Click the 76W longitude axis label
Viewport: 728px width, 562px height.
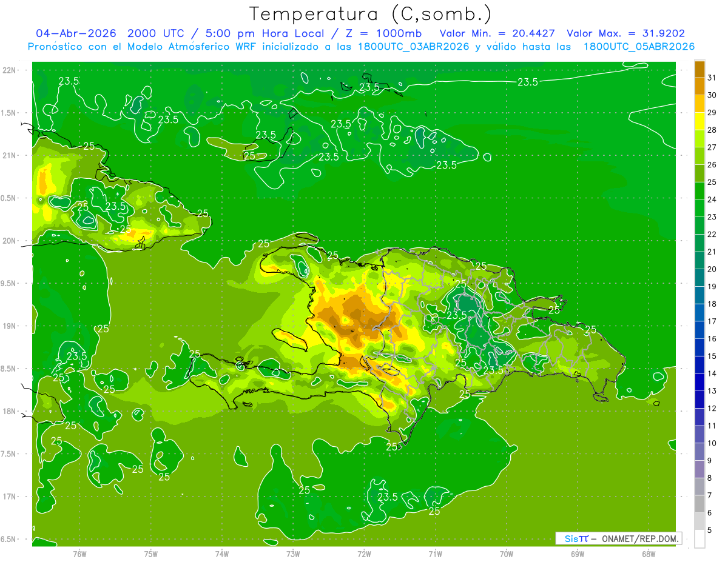tap(79, 554)
